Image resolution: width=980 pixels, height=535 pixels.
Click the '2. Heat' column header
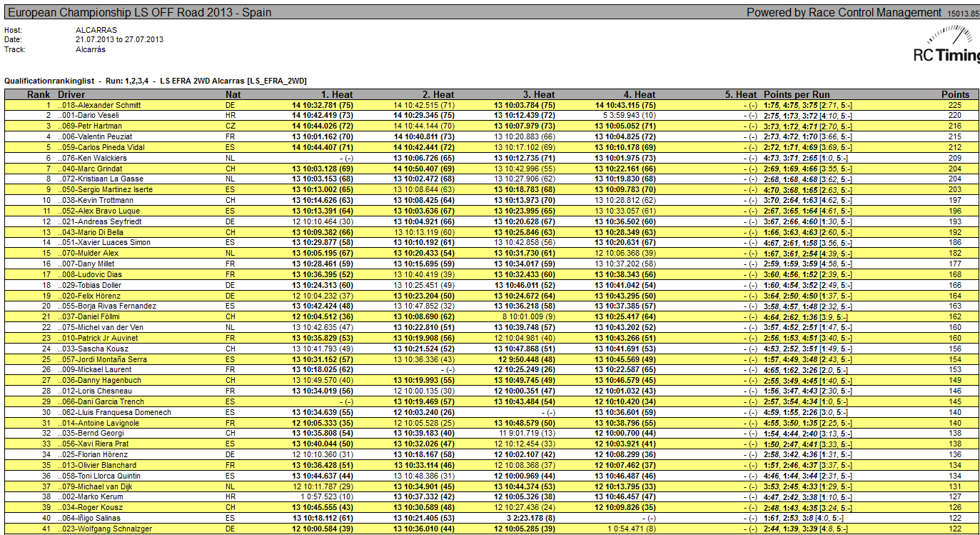pos(438,94)
